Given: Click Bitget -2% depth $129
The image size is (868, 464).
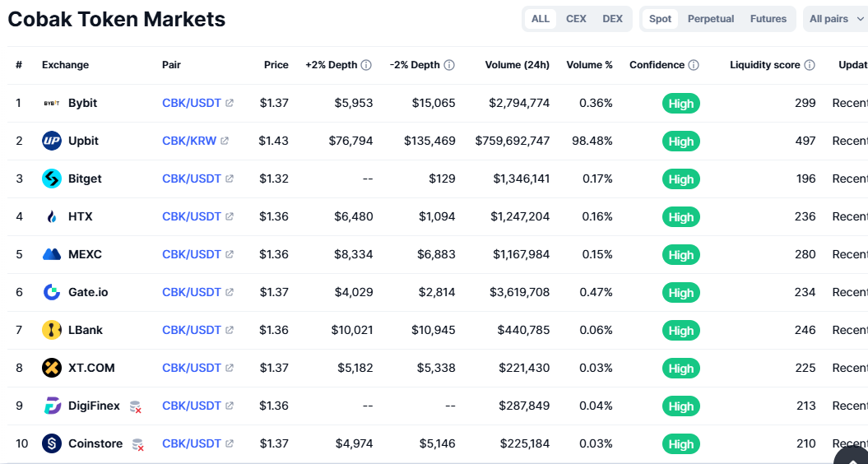Looking at the screenshot, I should click(x=442, y=179).
